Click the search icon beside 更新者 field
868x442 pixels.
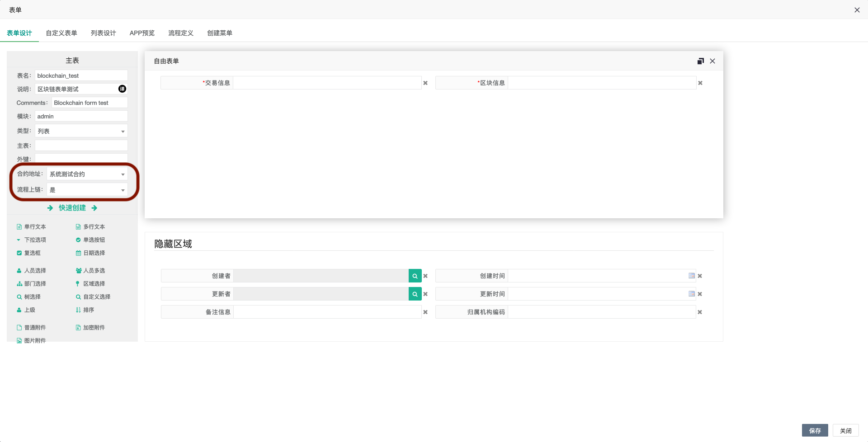coord(415,294)
